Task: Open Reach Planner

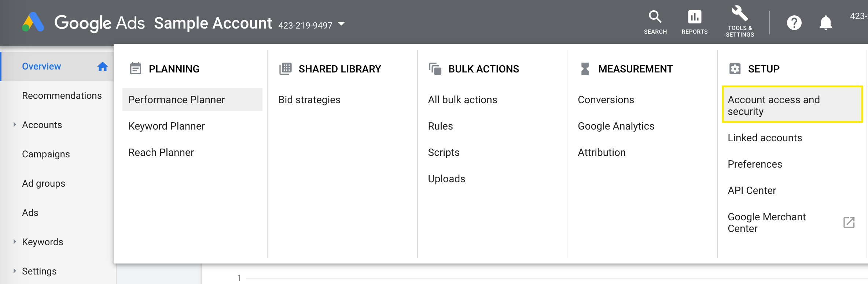Action: coord(161,152)
